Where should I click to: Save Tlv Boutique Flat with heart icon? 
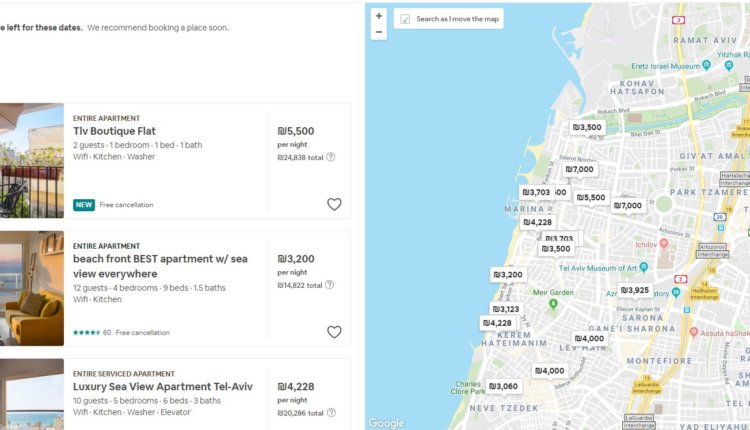334,204
